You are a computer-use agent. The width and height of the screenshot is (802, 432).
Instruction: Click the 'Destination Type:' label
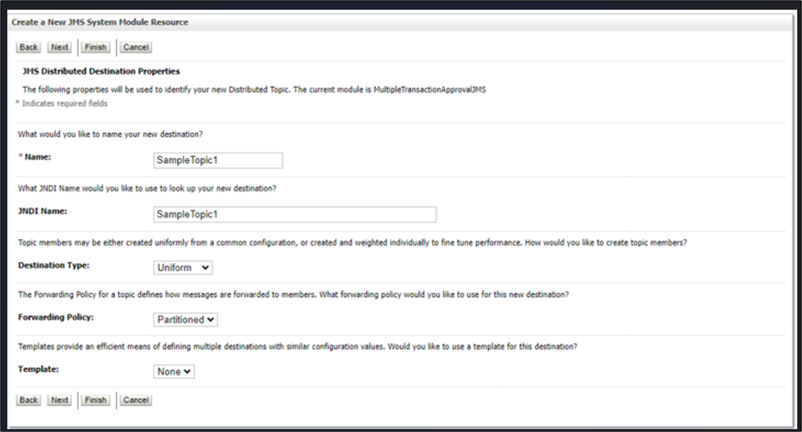coord(54,266)
